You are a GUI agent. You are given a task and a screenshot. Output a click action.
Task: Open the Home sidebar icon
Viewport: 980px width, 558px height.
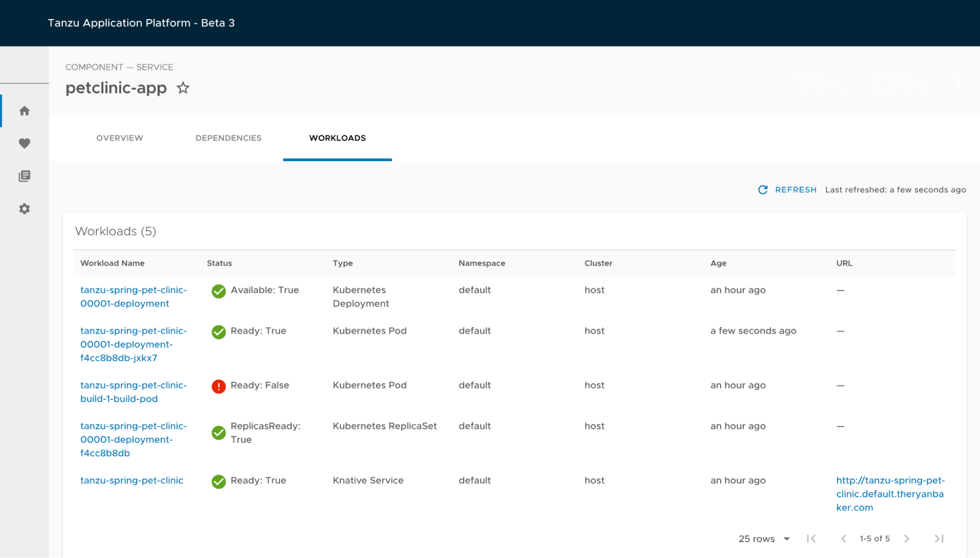tap(25, 111)
